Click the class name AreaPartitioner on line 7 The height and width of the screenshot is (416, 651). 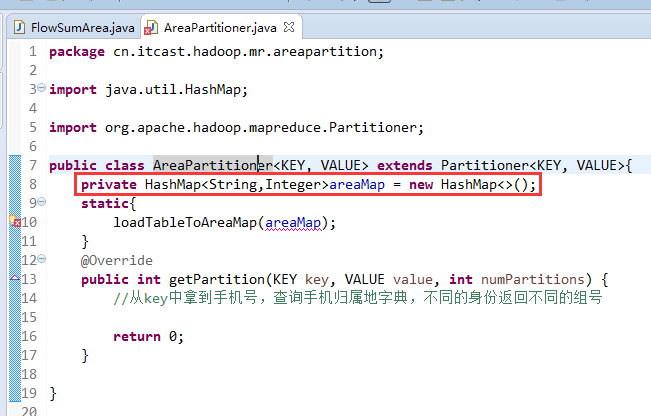pos(213,165)
